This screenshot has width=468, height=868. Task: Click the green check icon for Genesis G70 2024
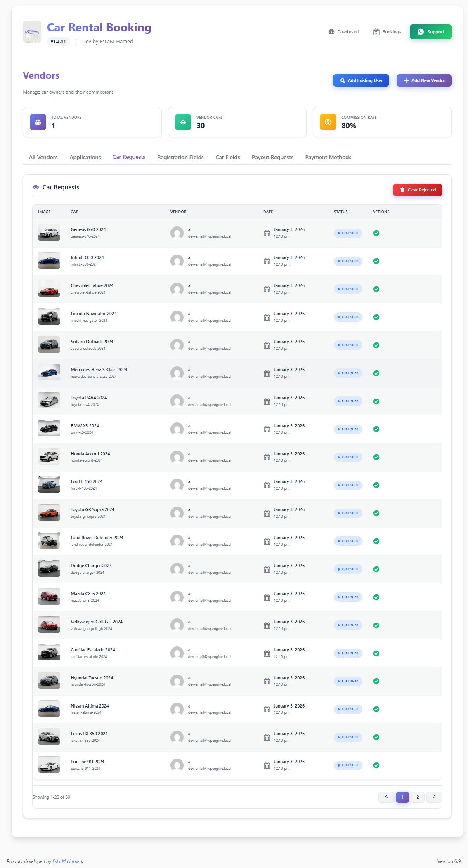[x=376, y=233]
